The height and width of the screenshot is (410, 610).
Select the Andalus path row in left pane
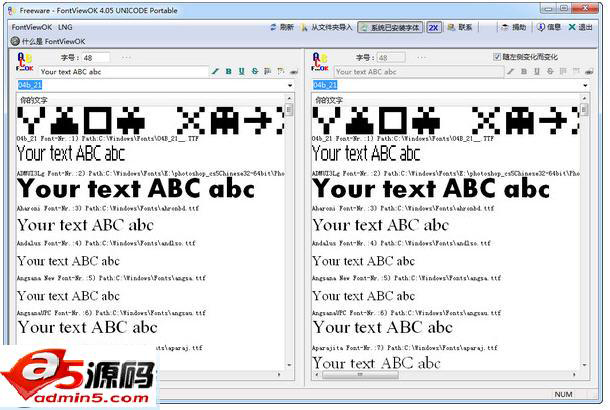pyautogui.click(x=106, y=243)
